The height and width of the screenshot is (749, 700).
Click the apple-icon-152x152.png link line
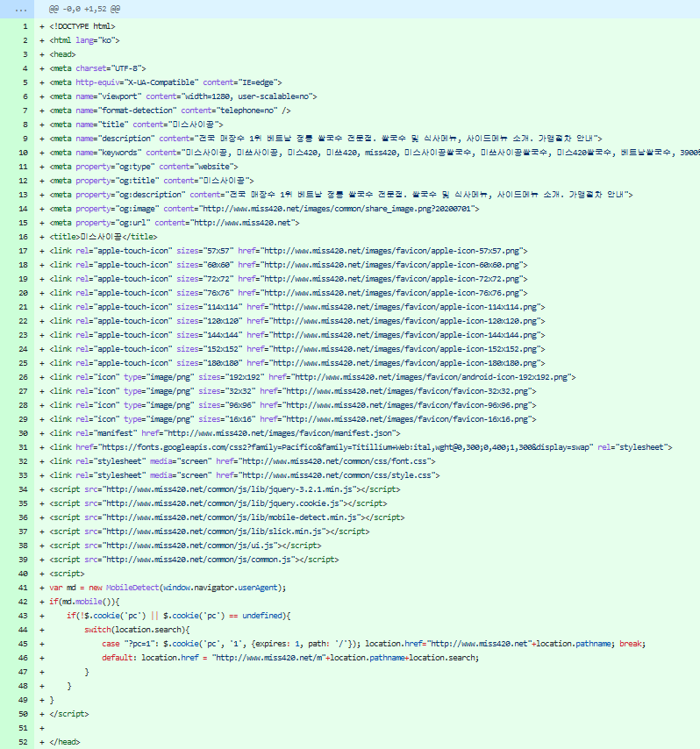297,349
